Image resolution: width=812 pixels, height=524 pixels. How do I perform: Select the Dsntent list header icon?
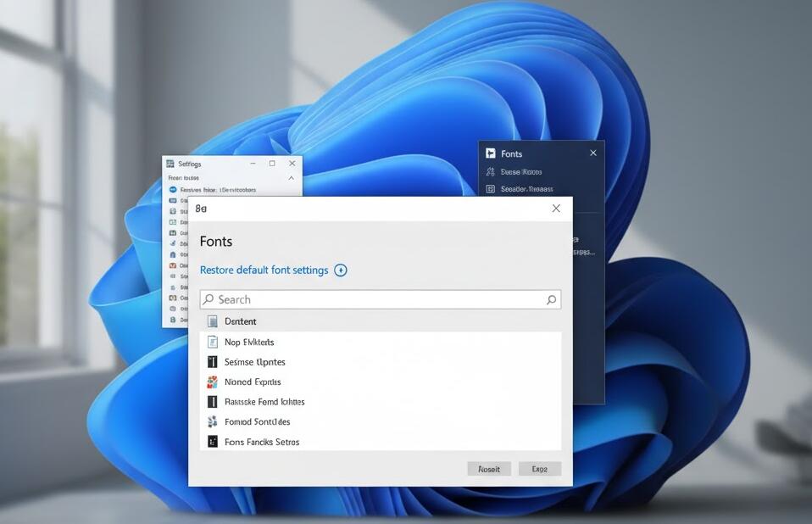point(213,321)
